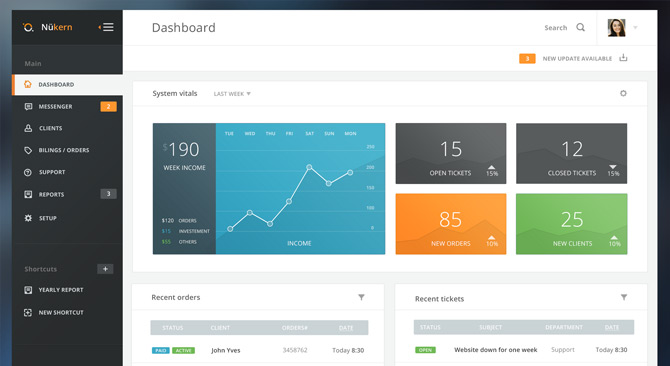Image resolution: width=670 pixels, height=366 pixels.
Task: Click the SETUP gear icon
Action: (28, 218)
